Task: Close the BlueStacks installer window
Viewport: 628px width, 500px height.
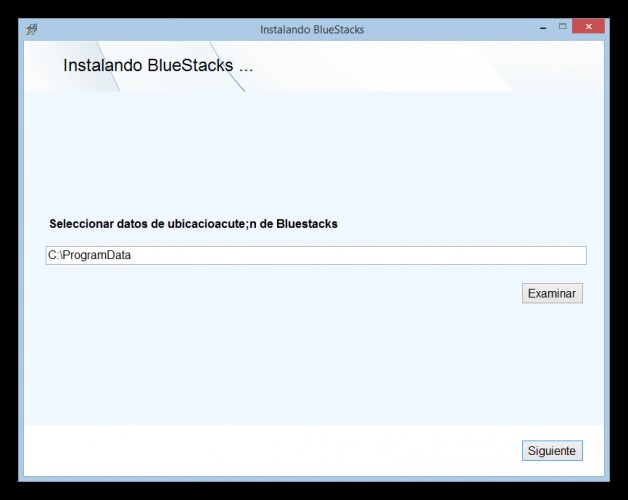Action: 588,26
